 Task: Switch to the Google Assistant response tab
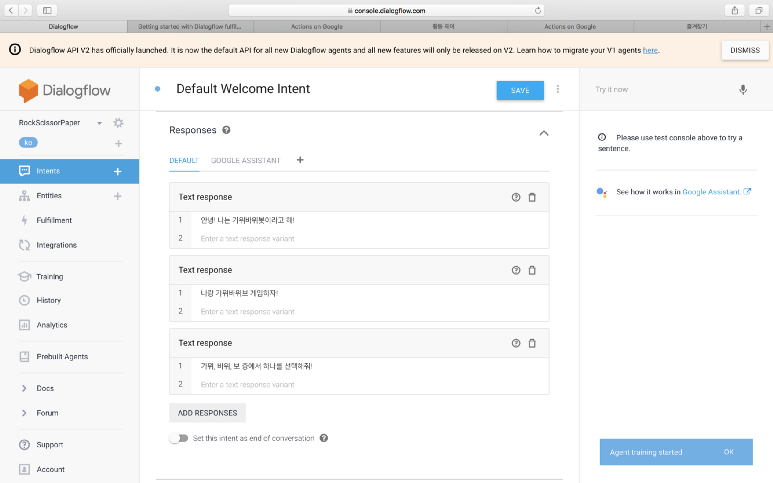[245, 160]
